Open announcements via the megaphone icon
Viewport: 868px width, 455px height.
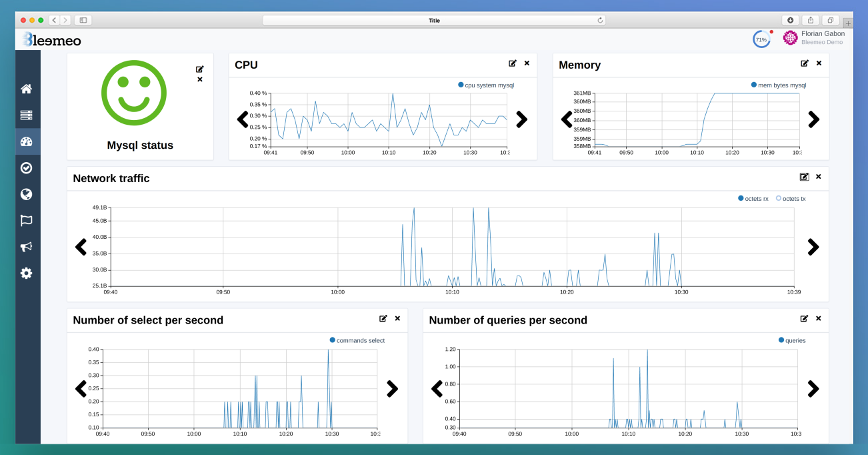pos(27,247)
